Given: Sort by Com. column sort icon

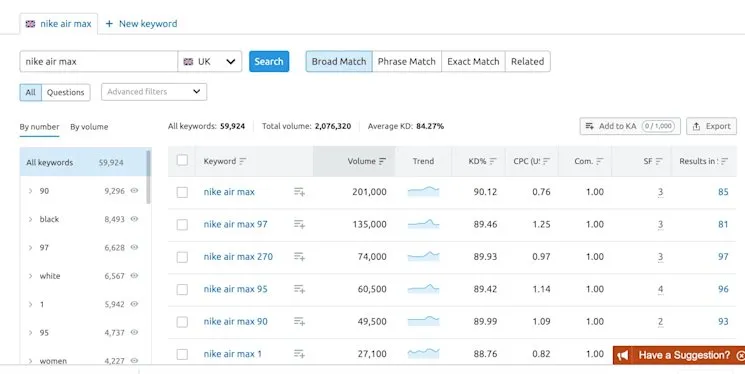Looking at the screenshot, I should pyautogui.click(x=600, y=162).
